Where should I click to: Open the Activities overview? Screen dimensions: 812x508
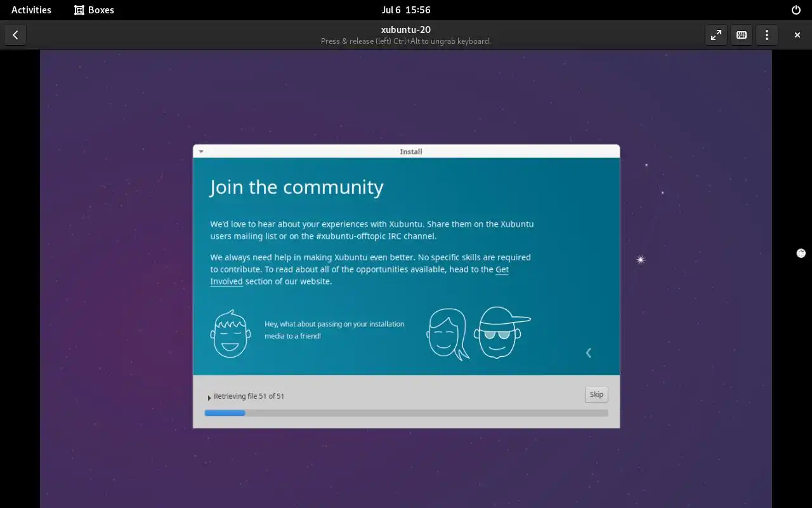(x=31, y=10)
